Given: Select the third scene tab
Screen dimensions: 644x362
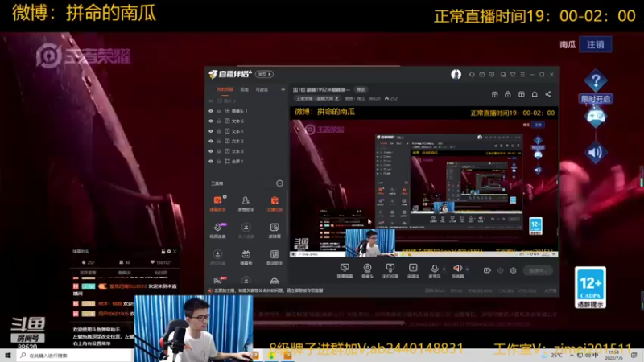Looking at the screenshot, I should (x=262, y=89).
